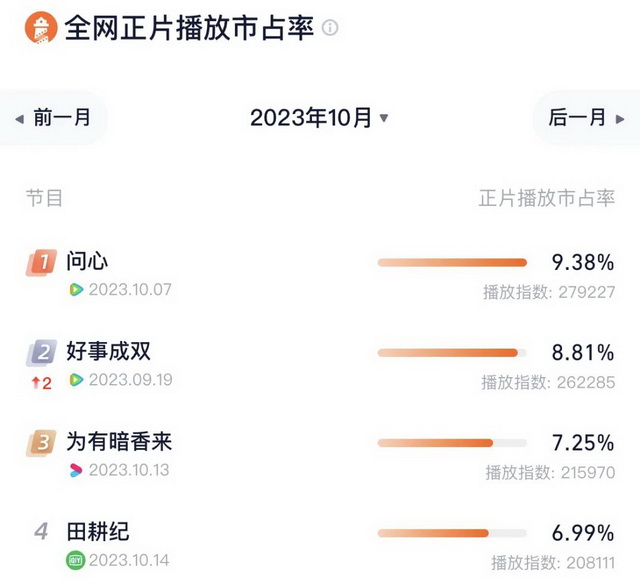Click the platform icon under 为有暗香来

[76, 470]
